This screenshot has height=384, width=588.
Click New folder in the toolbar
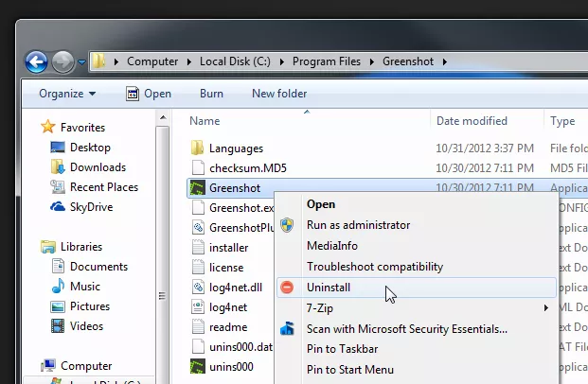(279, 94)
